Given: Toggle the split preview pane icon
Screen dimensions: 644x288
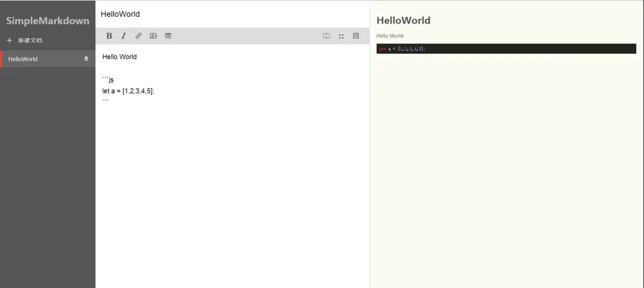Looking at the screenshot, I should point(327,36).
